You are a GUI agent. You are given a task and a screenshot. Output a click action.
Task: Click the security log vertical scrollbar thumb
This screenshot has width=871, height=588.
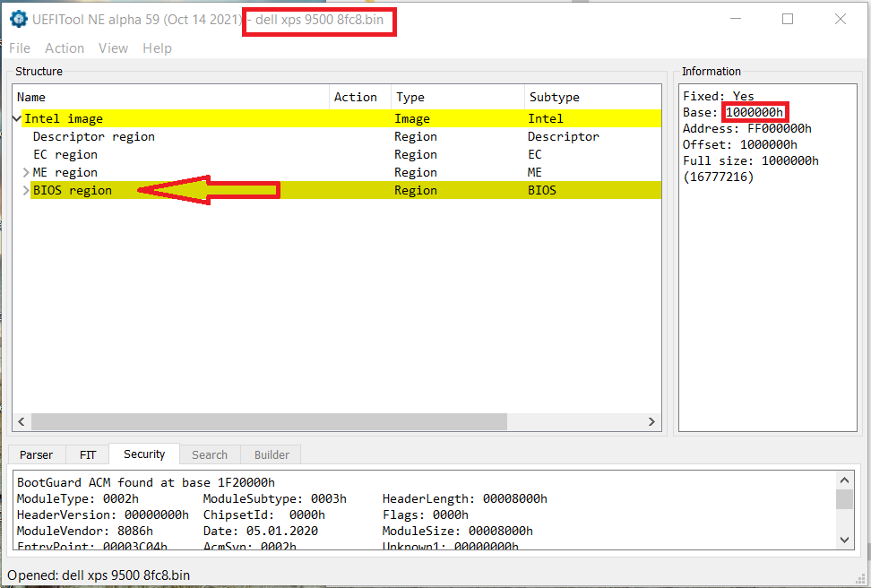pos(844,499)
